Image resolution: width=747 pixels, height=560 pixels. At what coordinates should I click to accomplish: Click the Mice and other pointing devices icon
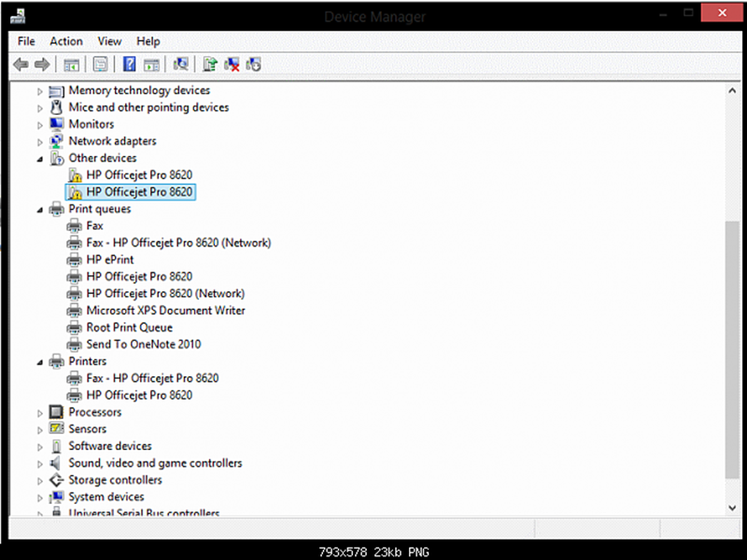point(57,107)
